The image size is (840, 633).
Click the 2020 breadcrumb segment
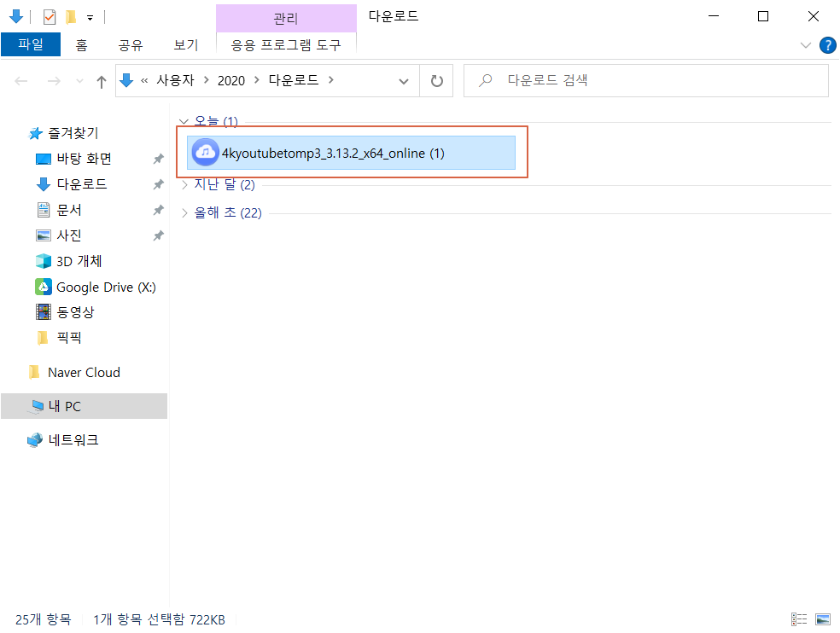point(230,80)
